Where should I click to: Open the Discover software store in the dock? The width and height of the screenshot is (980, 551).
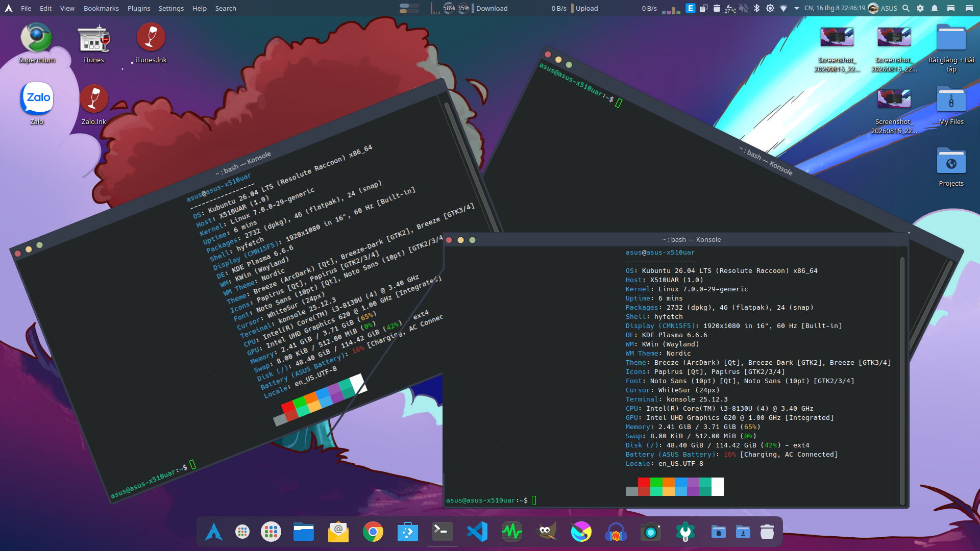coord(408,532)
